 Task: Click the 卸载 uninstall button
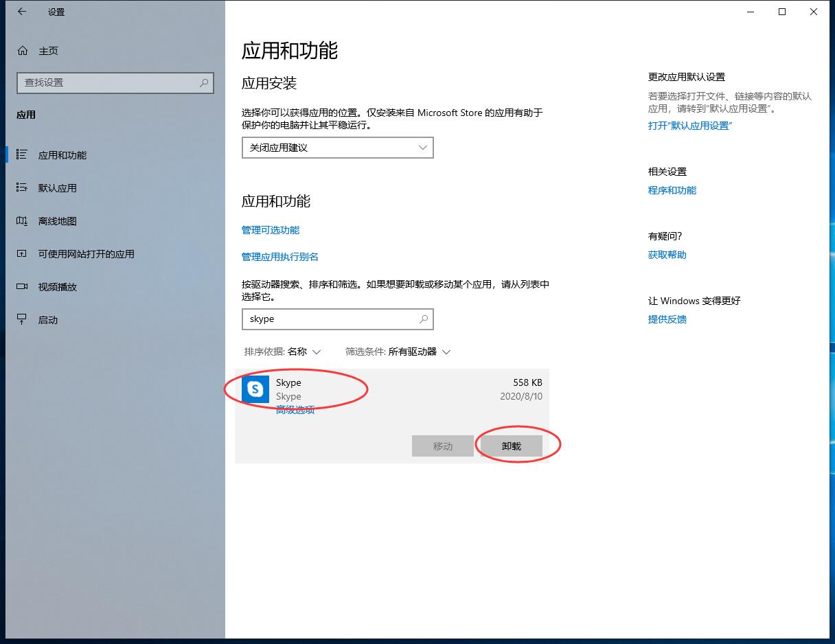pyautogui.click(x=512, y=446)
